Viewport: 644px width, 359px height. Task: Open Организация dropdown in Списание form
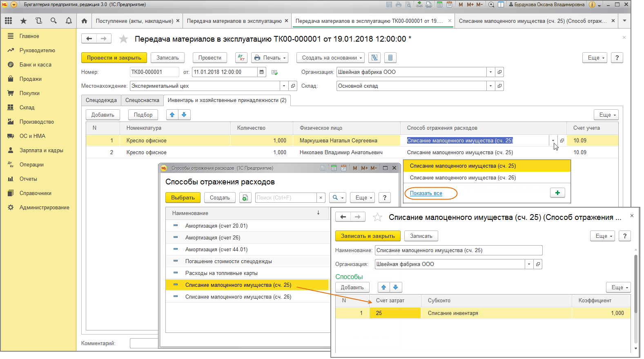(x=529, y=264)
